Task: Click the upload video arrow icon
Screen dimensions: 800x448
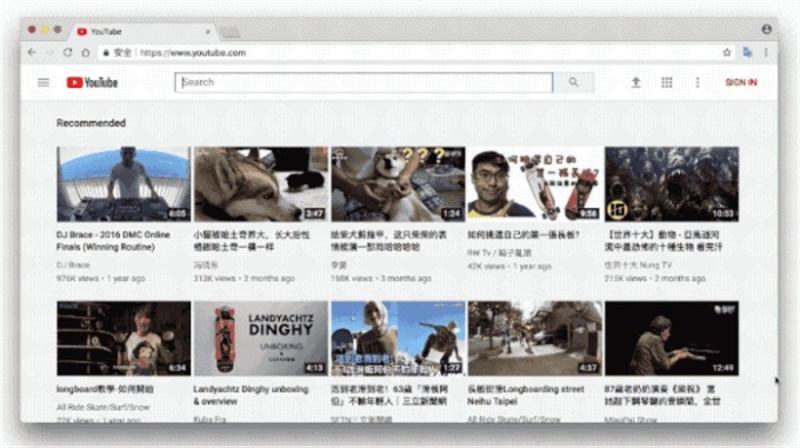Action: coord(635,82)
